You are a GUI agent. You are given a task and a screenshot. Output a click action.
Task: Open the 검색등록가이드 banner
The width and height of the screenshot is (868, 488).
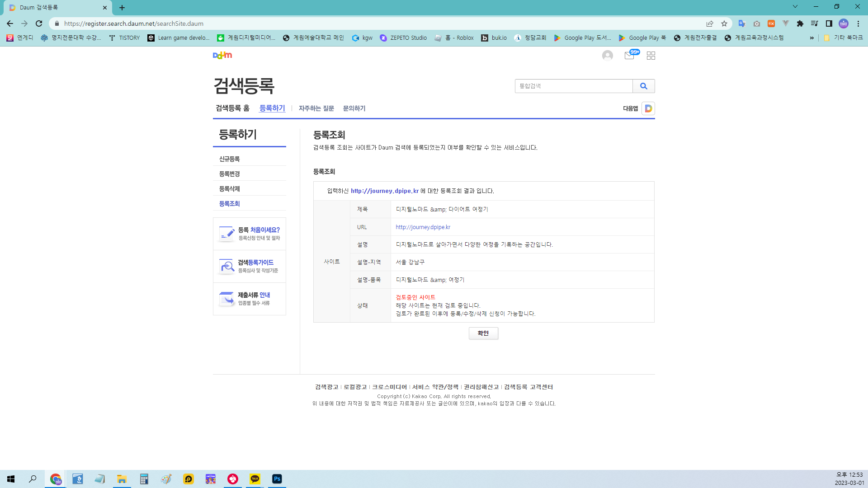pos(250,266)
